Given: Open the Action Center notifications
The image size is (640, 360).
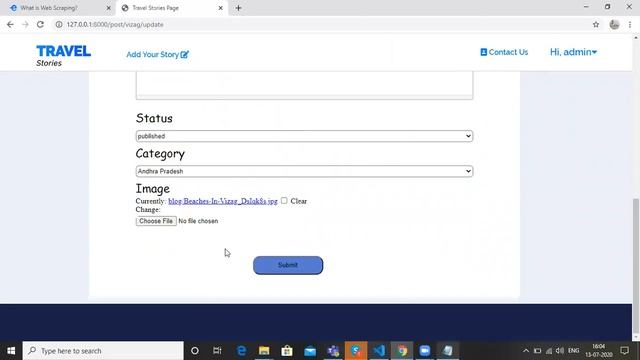Looking at the screenshot, I should tap(624, 351).
